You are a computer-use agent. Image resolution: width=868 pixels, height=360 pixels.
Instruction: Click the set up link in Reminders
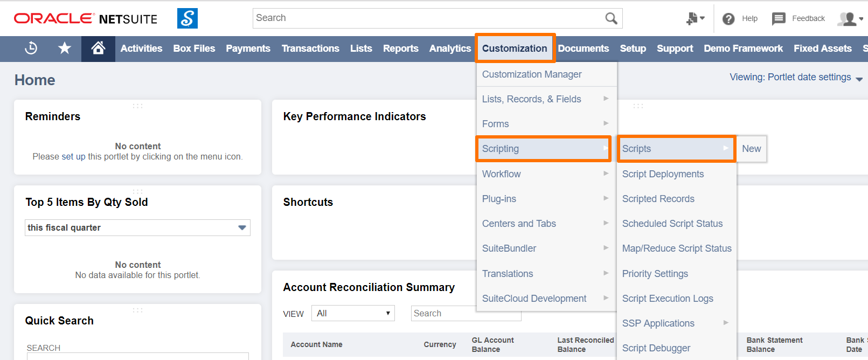[73, 157]
